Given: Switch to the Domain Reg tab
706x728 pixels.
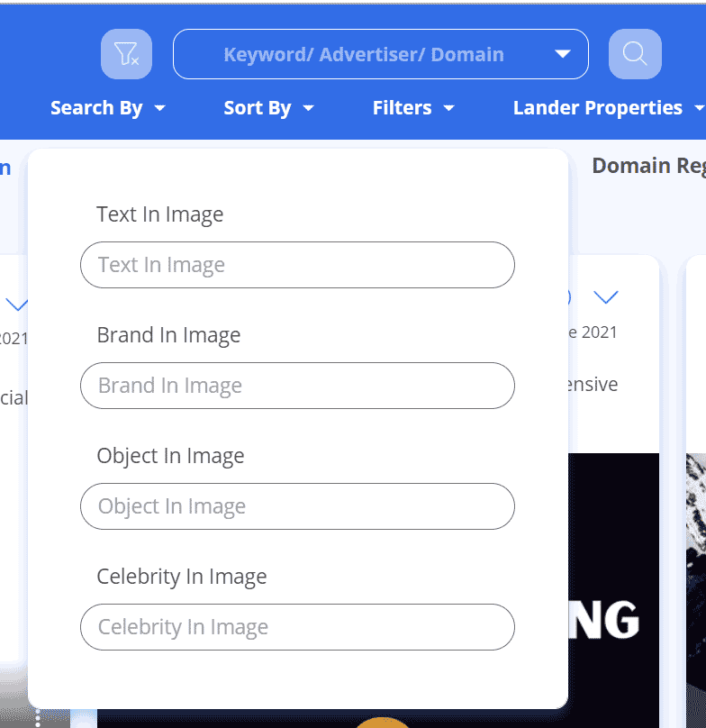Looking at the screenshot, I should point(647,166).
